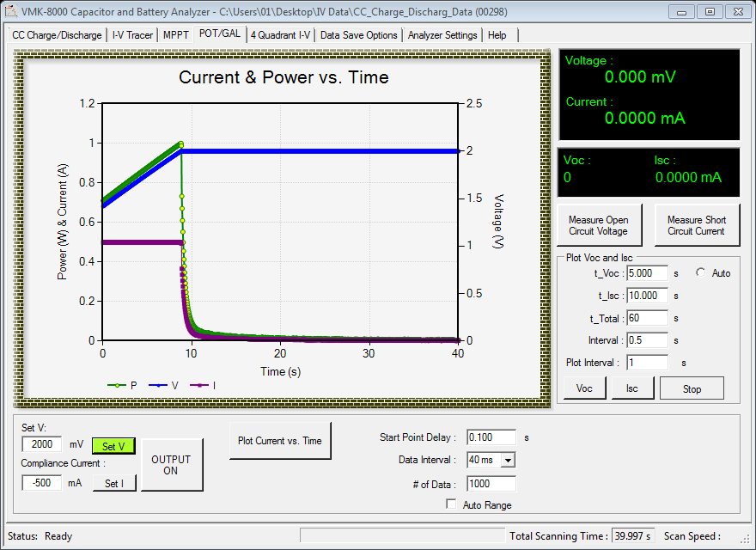
Task: Close the VMK-8000 window
Action: pos(739,12)
